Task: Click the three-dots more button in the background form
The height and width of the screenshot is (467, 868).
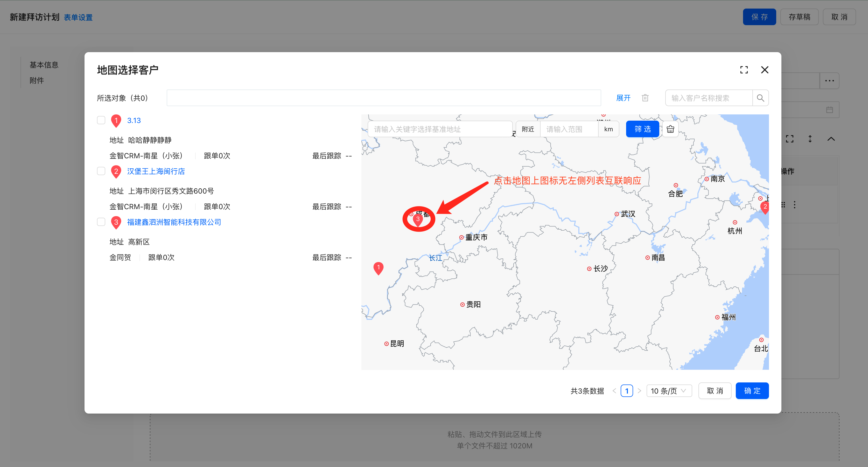Action: click(829, 81)
